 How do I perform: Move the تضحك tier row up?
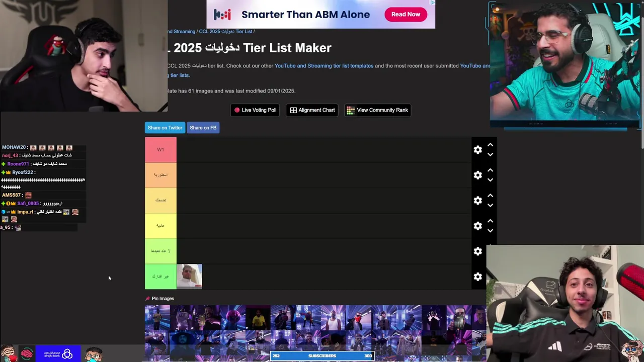[490, 196]
